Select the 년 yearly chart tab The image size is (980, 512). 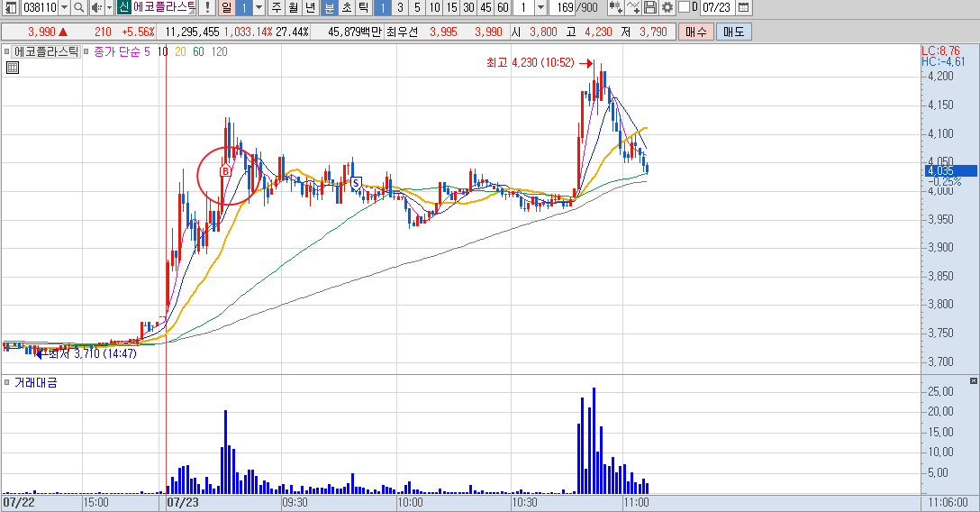coord(311,7)
